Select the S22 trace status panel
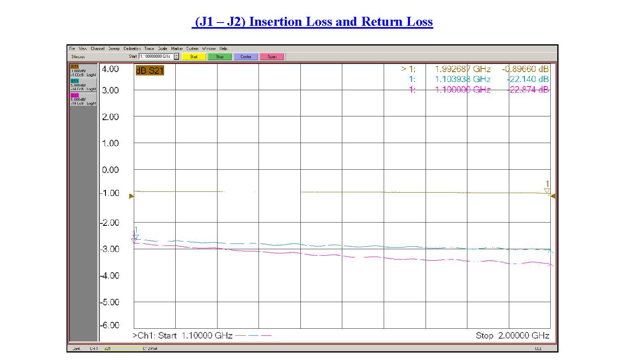641x364 pixels. click(x=83, y=99)
